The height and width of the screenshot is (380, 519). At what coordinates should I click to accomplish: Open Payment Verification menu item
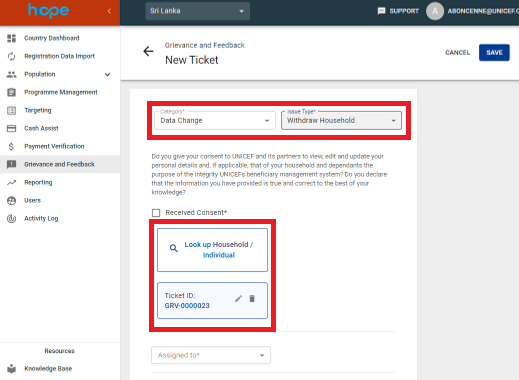click(x=60, y=146)
